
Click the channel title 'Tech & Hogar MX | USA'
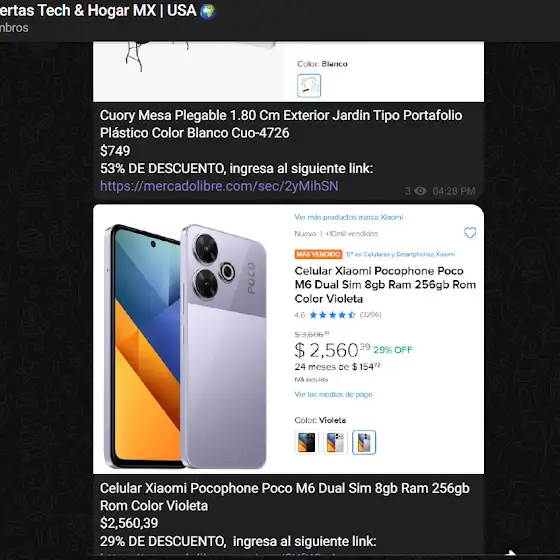(116, 11)
